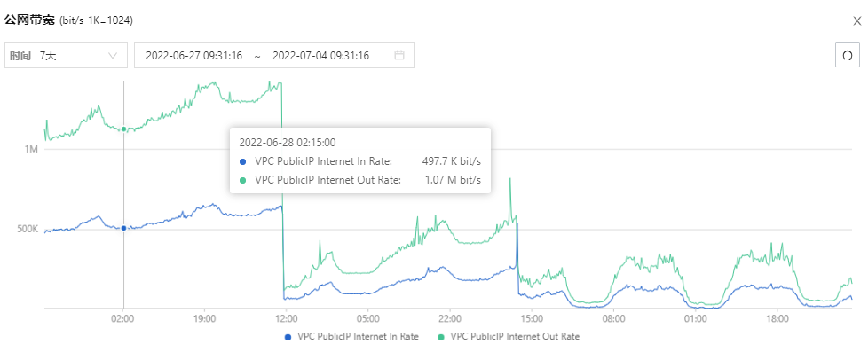Click the green Out Rate legend dot
The height and width of the screenshot is (360, 868).
440,337
